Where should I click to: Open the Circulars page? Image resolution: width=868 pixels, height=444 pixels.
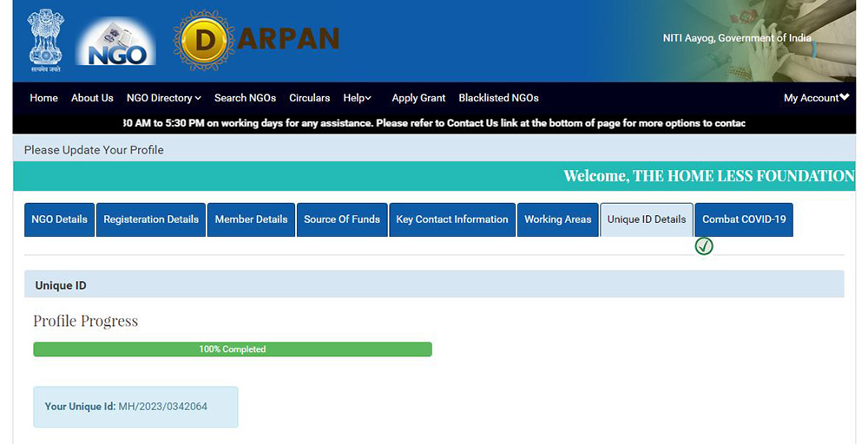point(310,98)
